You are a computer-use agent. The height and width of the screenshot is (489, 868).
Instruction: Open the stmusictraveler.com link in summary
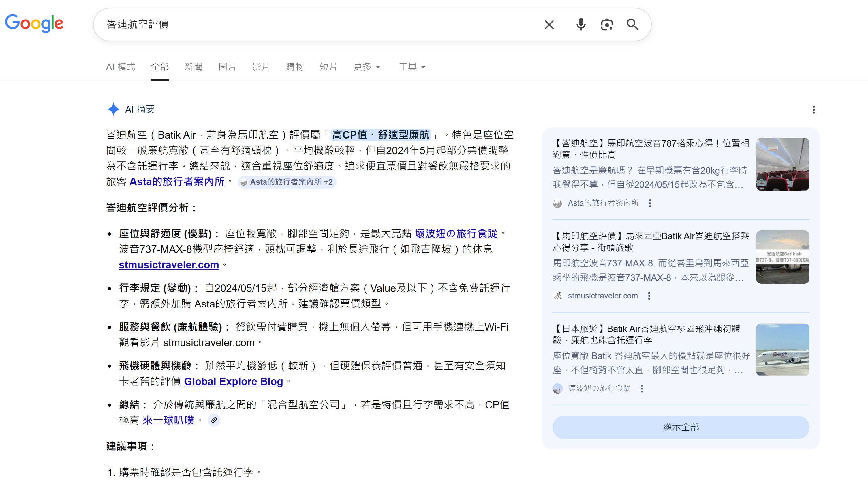pos(169,265)
